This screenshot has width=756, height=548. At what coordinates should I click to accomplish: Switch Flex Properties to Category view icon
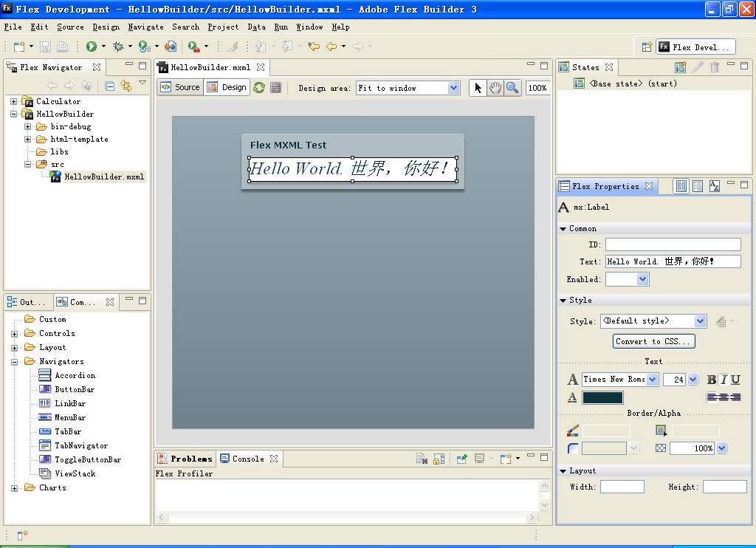point(698,185)
